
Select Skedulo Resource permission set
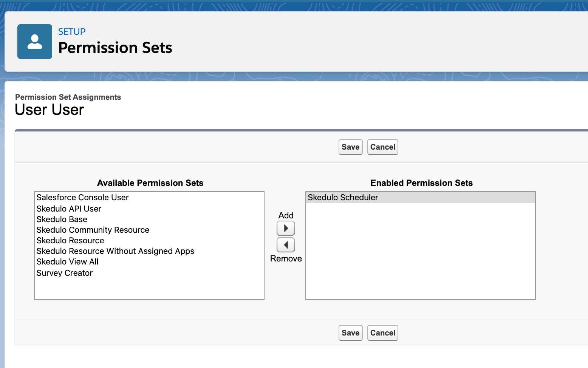coord(70,240)
